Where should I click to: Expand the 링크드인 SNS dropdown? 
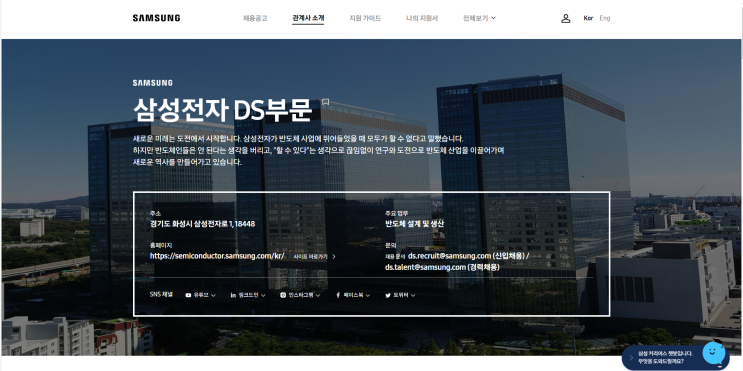click(248, 295)
